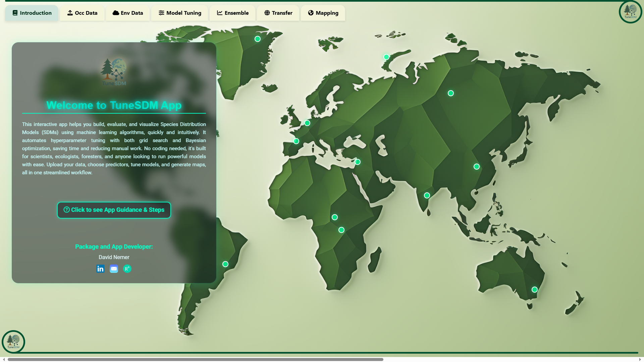
Task: Open the ResearchGate profile icon
Action: tap(127, 269)
